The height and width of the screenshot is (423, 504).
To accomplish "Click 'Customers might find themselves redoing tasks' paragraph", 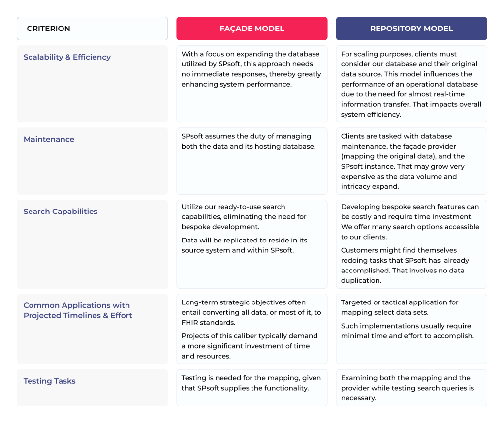I will pyautogui.click(x=405, y=265).
